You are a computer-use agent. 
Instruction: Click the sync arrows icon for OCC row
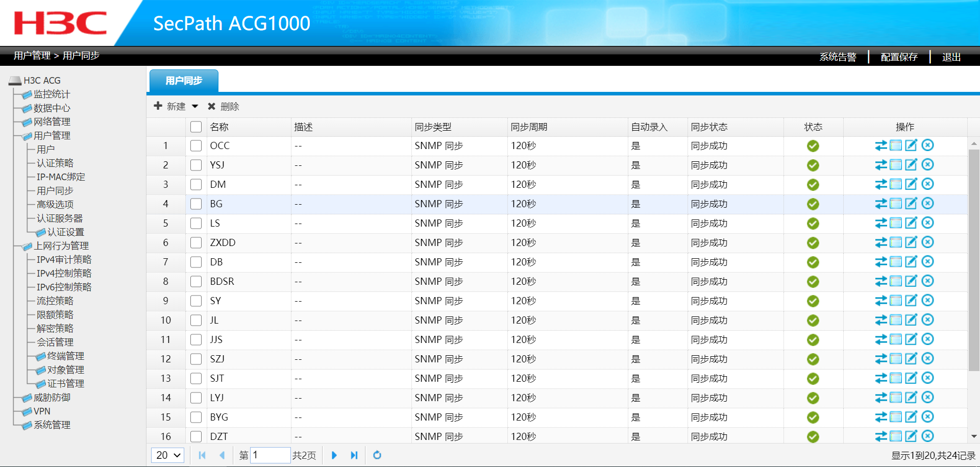881,145
